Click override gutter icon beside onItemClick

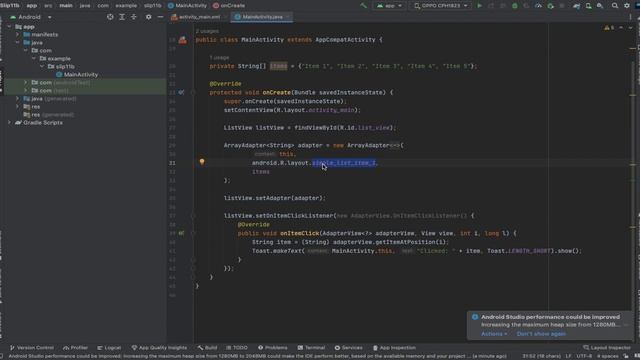tap(181, 233)
